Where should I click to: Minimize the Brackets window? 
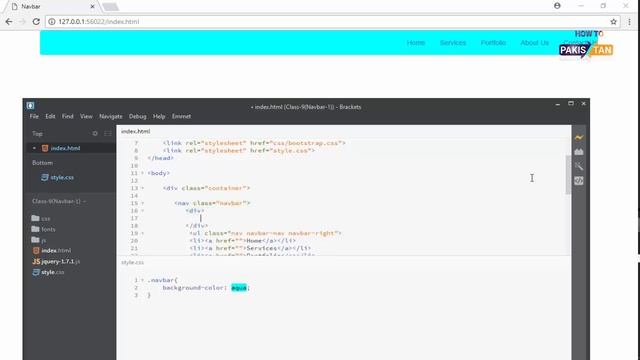pyautogui.click(x=558, y=104)
